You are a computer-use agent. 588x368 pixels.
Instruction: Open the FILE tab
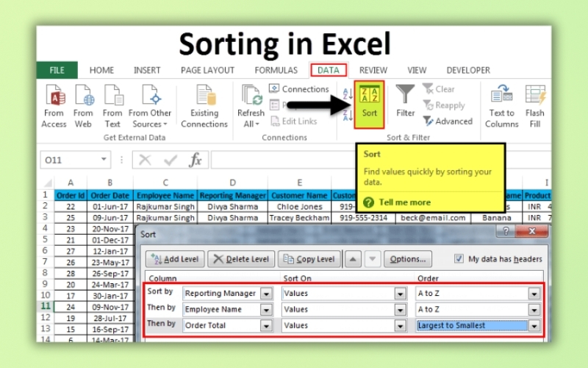point(57,70)
